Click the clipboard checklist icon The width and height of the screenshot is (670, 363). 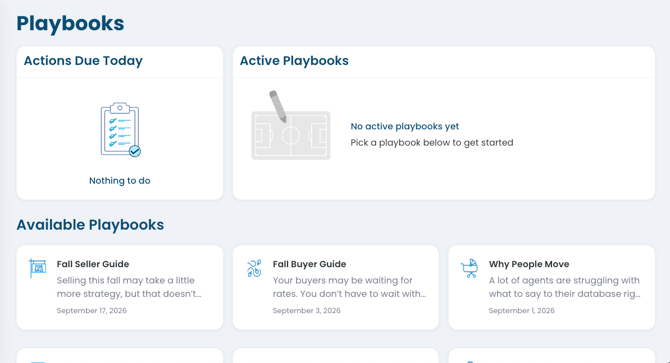point(120,130)
